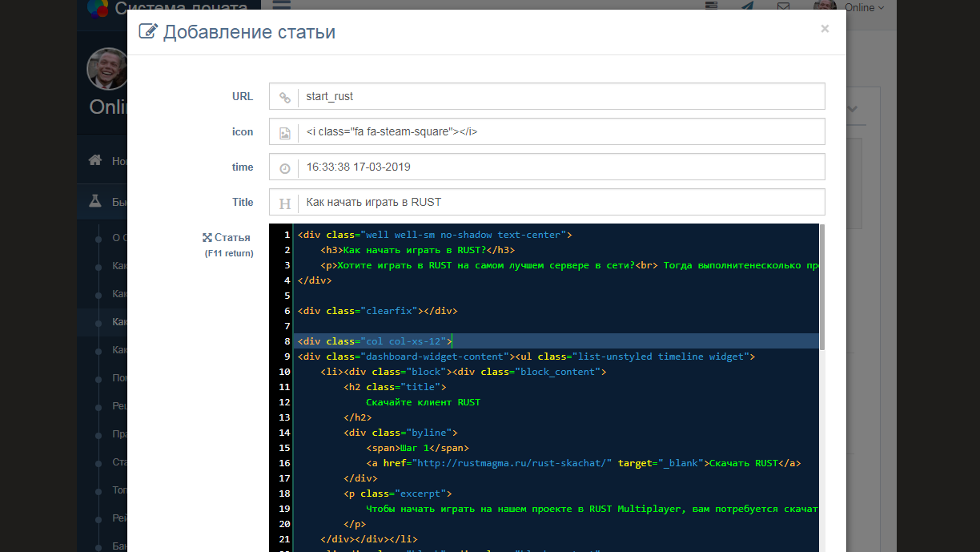980x552 pixels.
Task: Click the fullscreen arrows icon next to Статья
Action: click(207, 238)
